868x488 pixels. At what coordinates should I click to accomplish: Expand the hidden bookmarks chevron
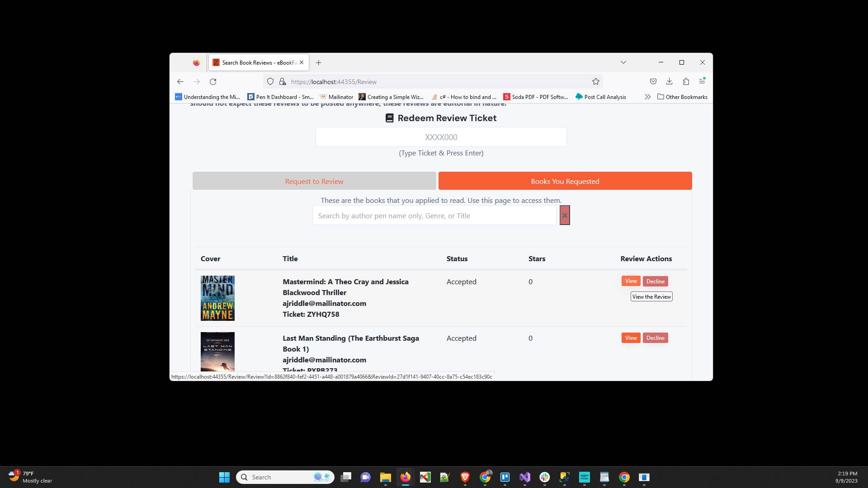click(648, 97)
